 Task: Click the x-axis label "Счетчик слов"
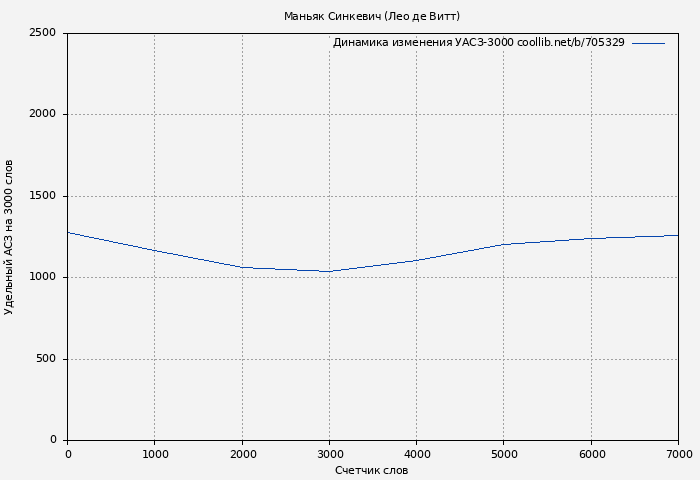372,470
